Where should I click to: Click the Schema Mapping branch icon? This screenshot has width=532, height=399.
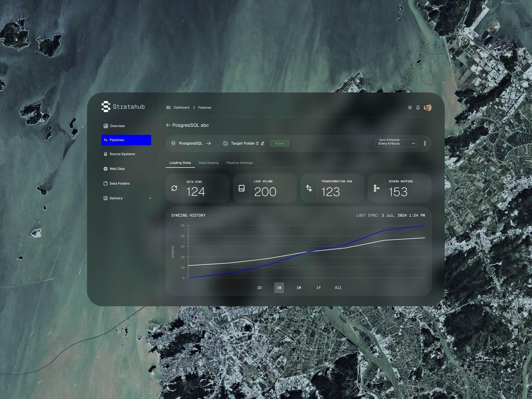tap(376, 188)
